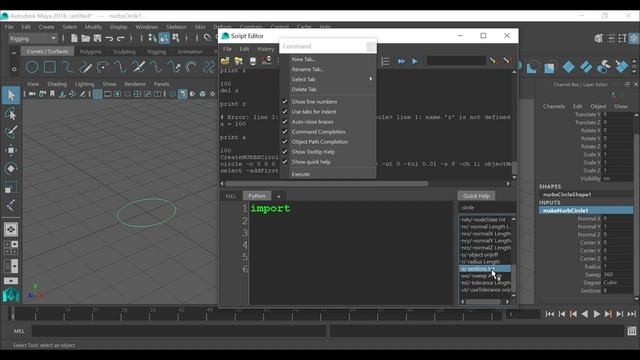640x360 pixels.
Task: Select the Rotate tool in toolbox
Action: (x=11, y=169)
